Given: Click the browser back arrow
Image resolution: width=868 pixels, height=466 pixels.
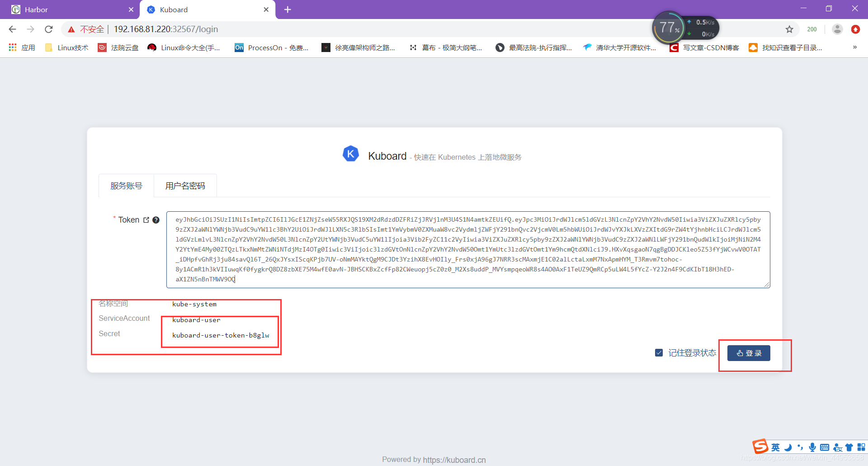Looking at the screenshot, I should (12, 29).
